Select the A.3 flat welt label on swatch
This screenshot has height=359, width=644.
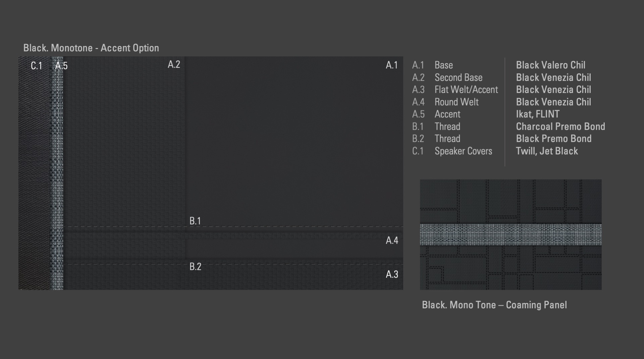pos(392,274)
